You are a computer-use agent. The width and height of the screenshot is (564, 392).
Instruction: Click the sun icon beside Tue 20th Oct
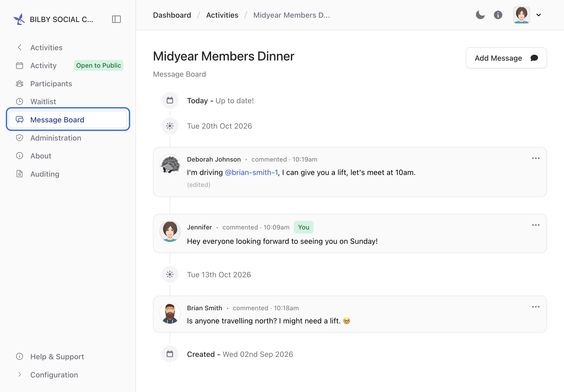tap(170, 126)
